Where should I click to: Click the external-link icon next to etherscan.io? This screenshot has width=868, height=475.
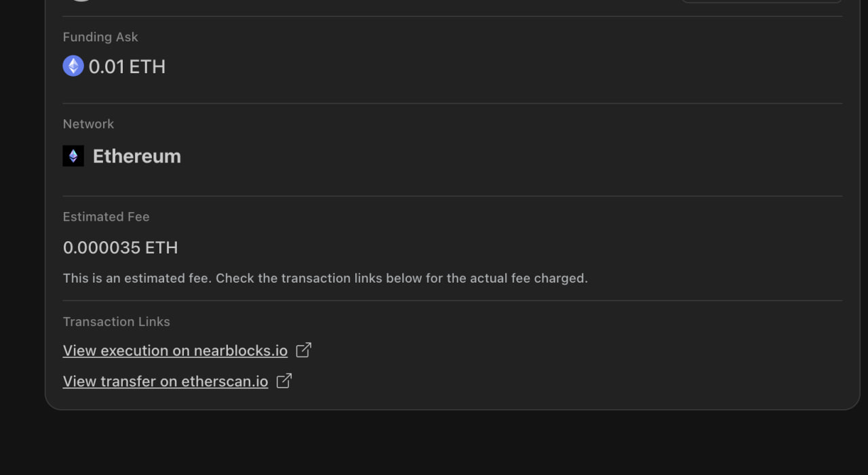(284, 380)
